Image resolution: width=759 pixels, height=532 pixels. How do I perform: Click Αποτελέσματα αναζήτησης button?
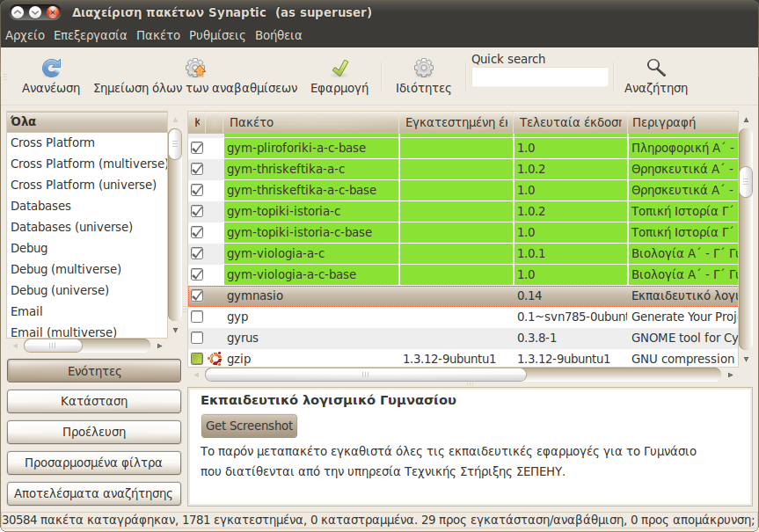coord(94,493)
